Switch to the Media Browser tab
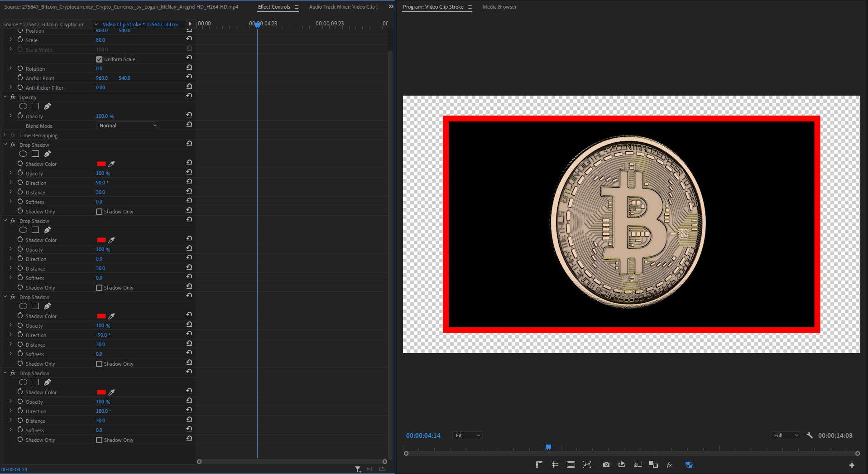 point(499,7)
